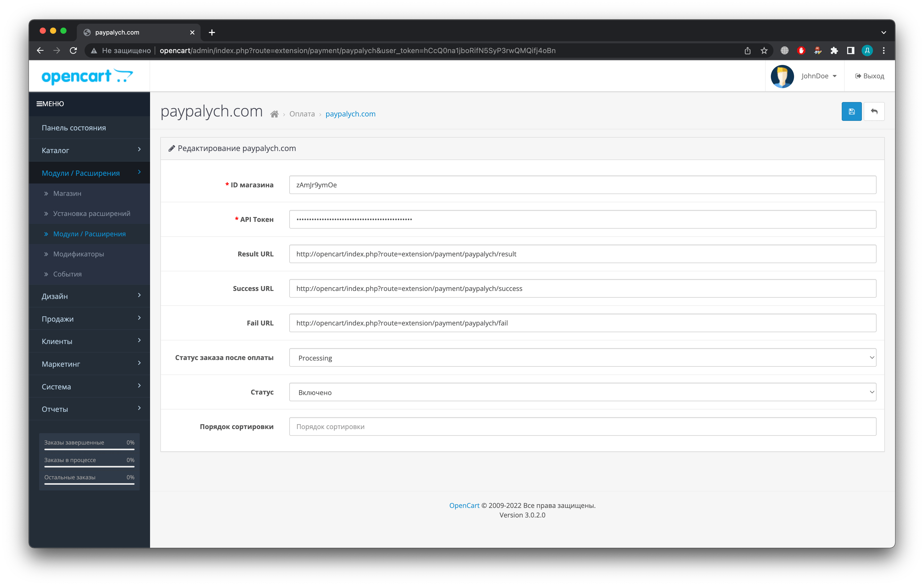Expand the Клиенты menu
The width and height of the screenshot is (924, 586).
(x=89, y=341)
